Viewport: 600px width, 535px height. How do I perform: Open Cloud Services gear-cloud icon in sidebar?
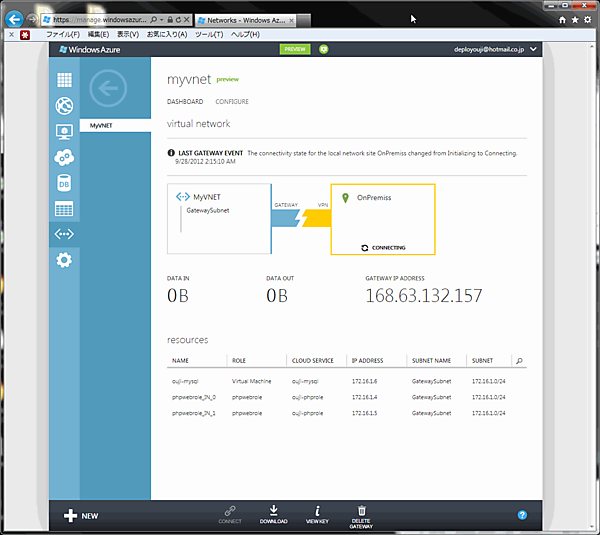click(x=64, y=157)
